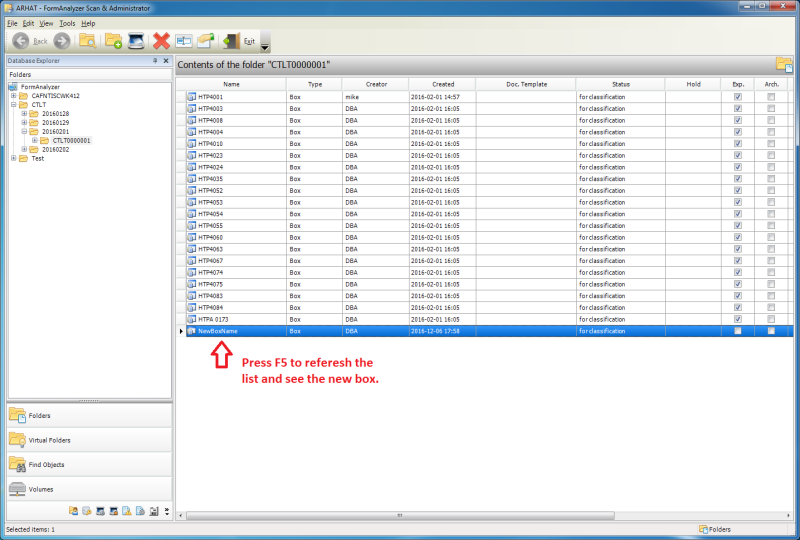Collapse the 20160201 folder node
Viewport: 800px width, 540px height.
point(24,131)
